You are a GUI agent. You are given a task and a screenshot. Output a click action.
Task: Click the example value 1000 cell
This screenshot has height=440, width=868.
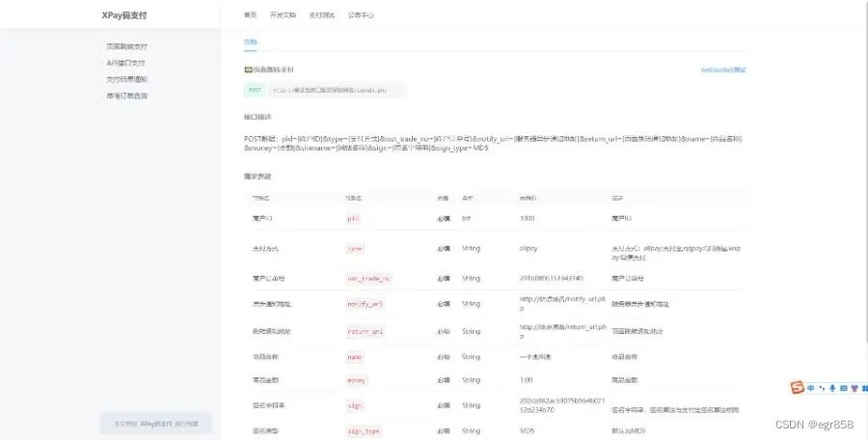pos(527,218)
